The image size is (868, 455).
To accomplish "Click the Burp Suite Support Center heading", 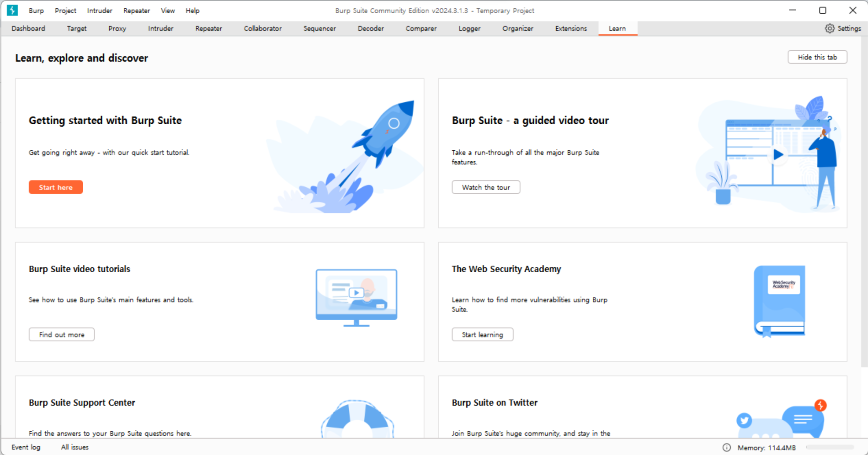I will coord(82,402).
